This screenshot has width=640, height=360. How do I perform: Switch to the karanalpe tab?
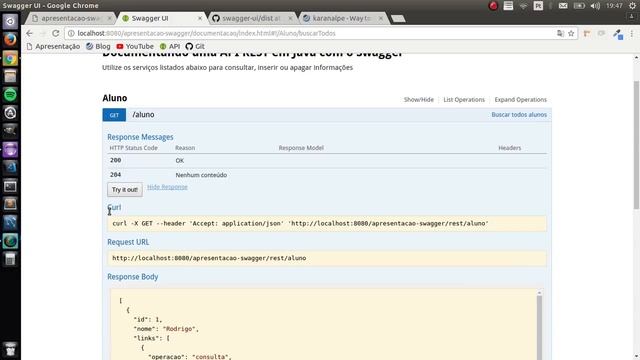[x=342, y=18]
